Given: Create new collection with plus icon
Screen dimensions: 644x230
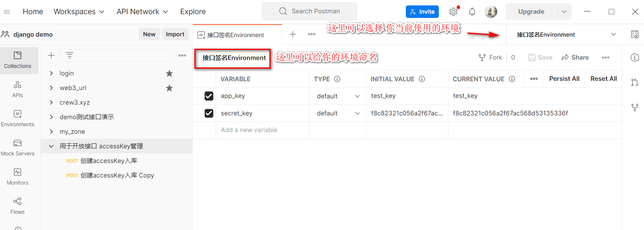Looking at the screenshot, I should [51, 55].
